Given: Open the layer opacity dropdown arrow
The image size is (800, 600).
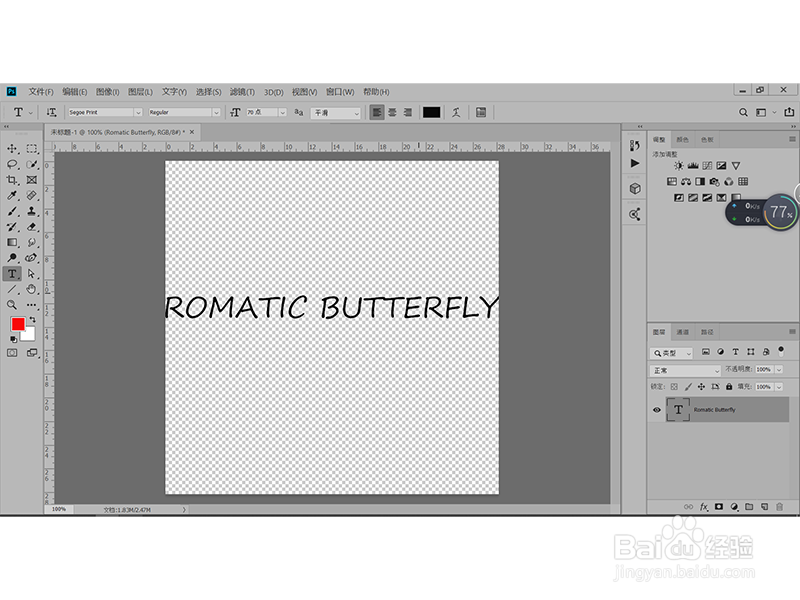Looking at the screenshot, I should pyautogui.click(x=779, y=369).
